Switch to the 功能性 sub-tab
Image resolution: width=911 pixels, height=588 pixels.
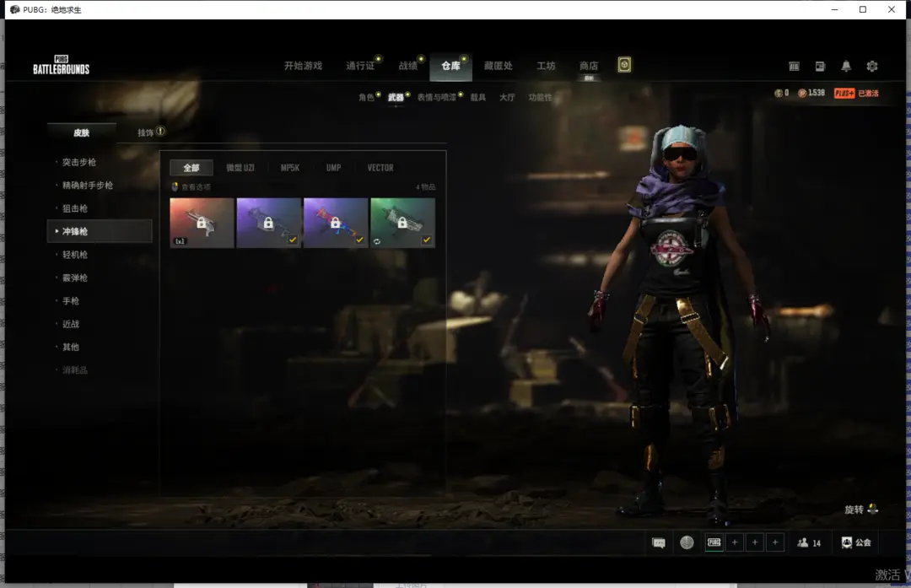point(541,97)
